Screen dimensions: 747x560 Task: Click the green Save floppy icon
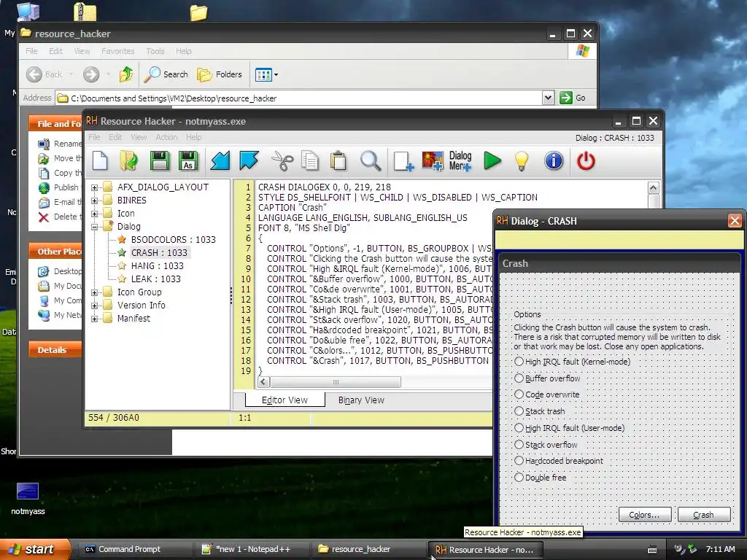tap(160, 160)
